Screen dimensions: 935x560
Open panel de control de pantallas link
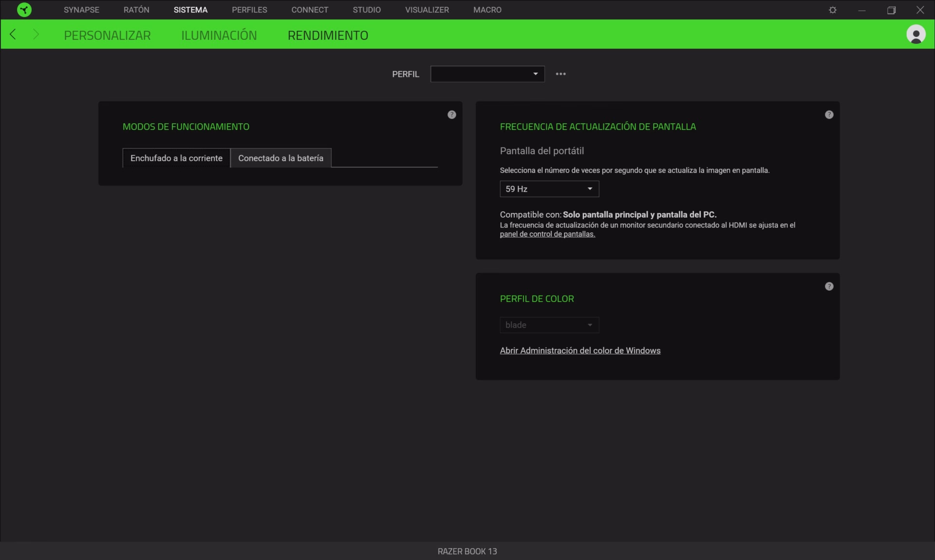(x=547, y=234)
